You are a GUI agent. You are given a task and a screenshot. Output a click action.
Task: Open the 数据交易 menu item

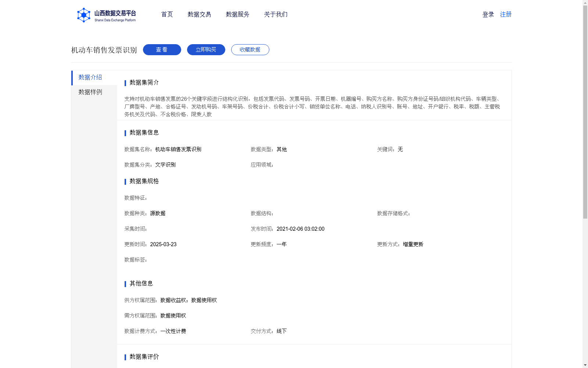tap(199, 14)
